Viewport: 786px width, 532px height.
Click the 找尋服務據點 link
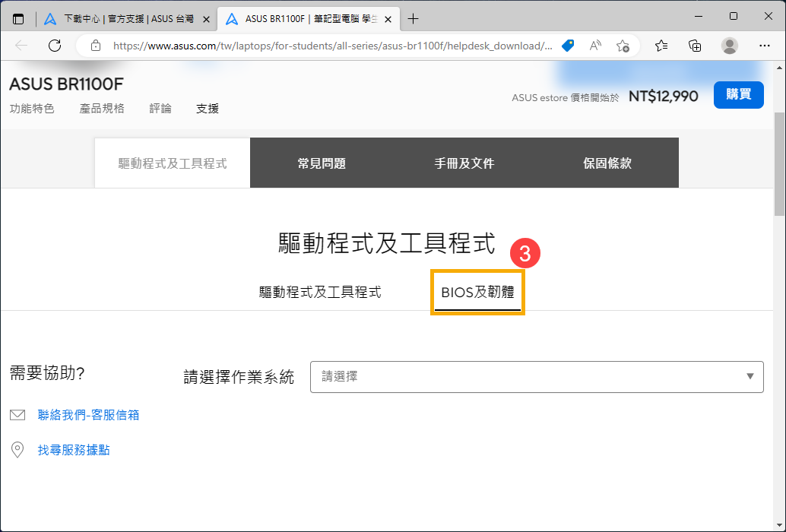[74, 450]
